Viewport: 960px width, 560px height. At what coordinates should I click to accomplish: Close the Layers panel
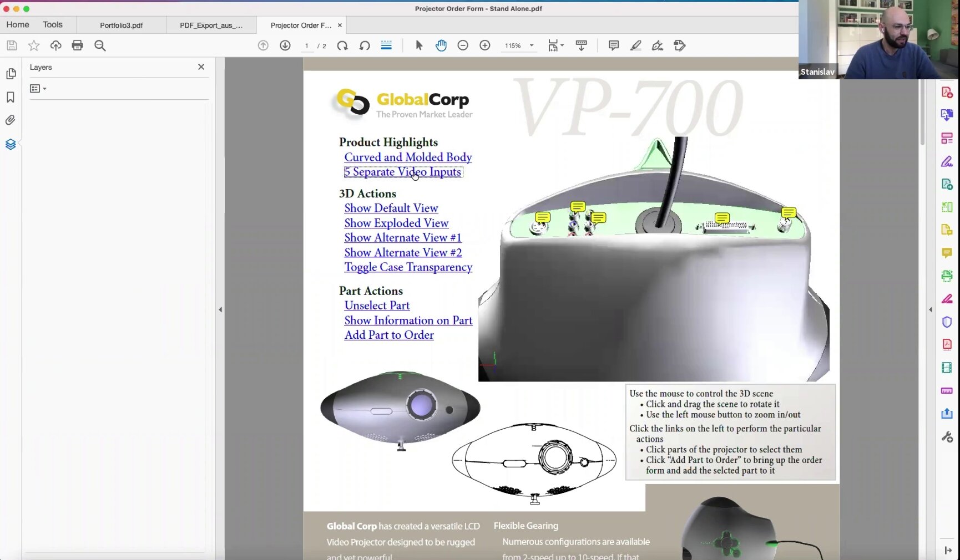point(201,67)
